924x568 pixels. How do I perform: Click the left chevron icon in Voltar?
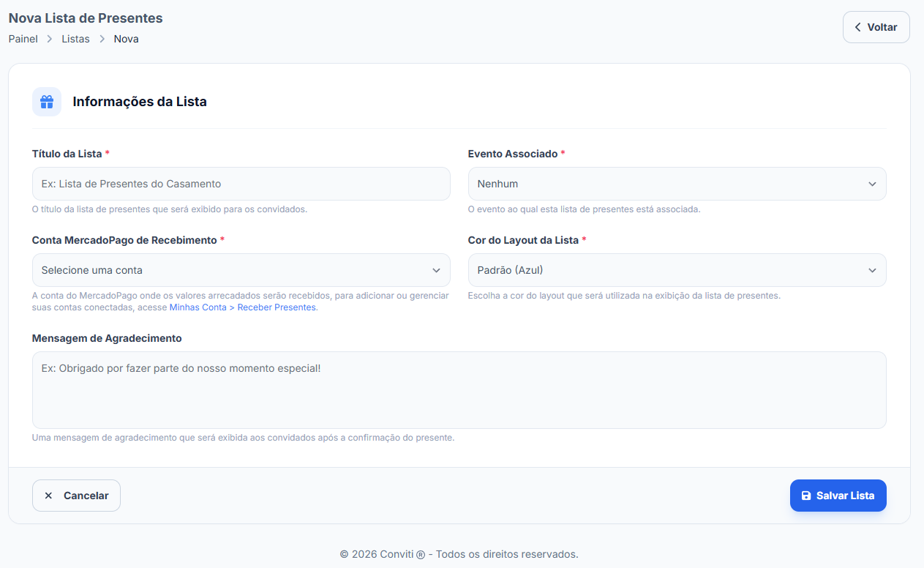pos(857,27)
